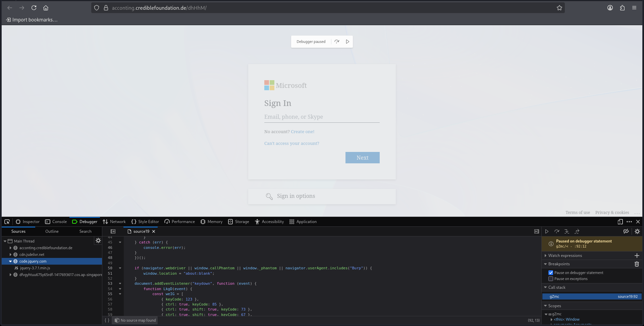The height and width of the screenshot is (326, 644).
Task: Step in to the next function call
Action: [x=567, y=231]
